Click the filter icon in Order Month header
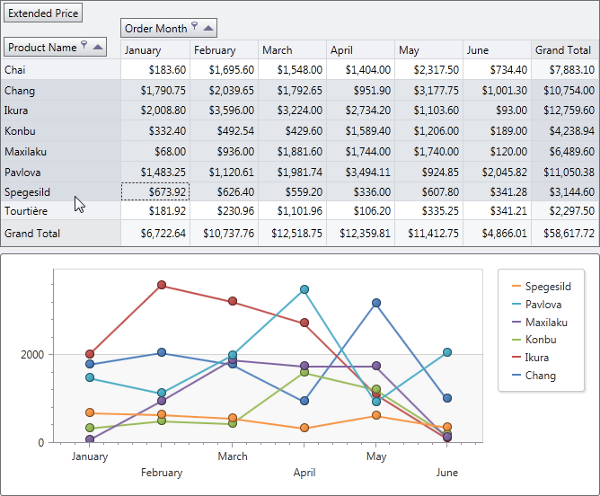The height and width of the screenshot is (496, 600). click(195, 28)
